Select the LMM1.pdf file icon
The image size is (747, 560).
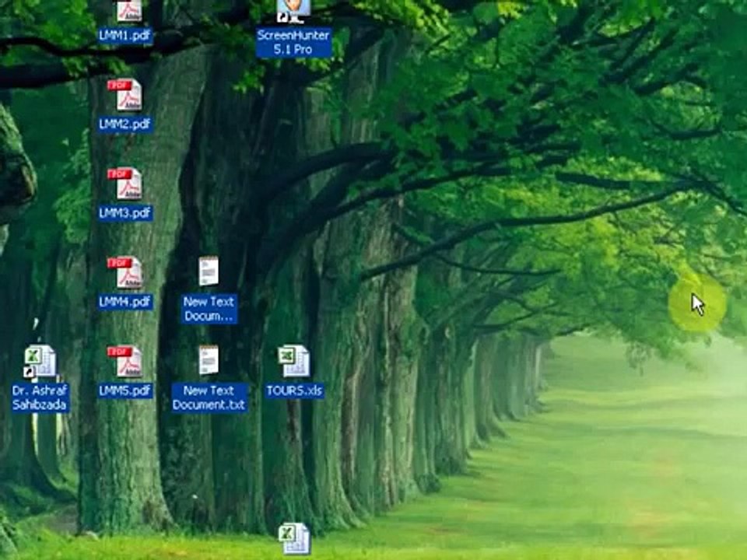click(x=128, y=9)
